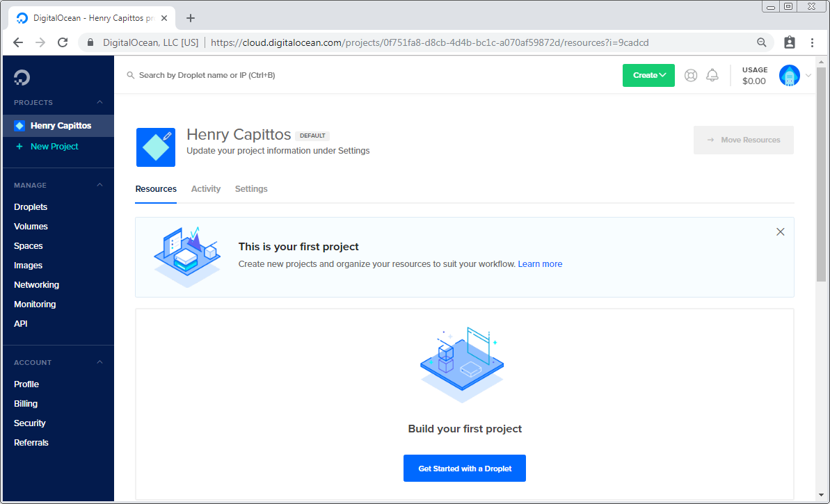Collapse the Projects section
This screenshot has height=504, width=830.
pyautogui.click(x=99, y=102)
